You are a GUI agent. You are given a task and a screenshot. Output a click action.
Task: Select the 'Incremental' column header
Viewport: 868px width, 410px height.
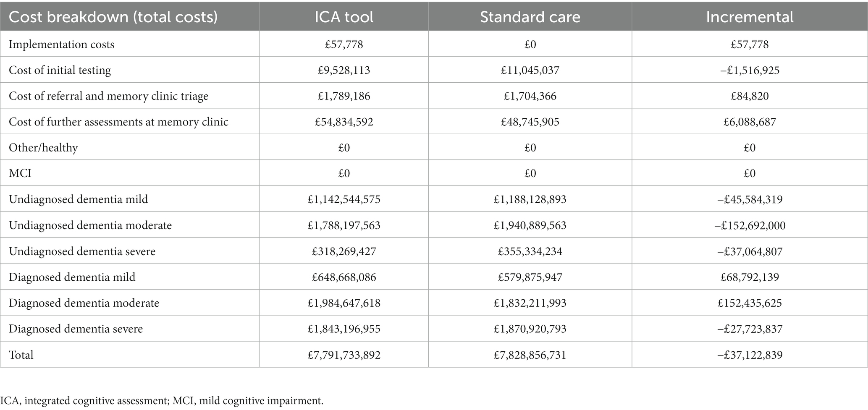point(750,17)
